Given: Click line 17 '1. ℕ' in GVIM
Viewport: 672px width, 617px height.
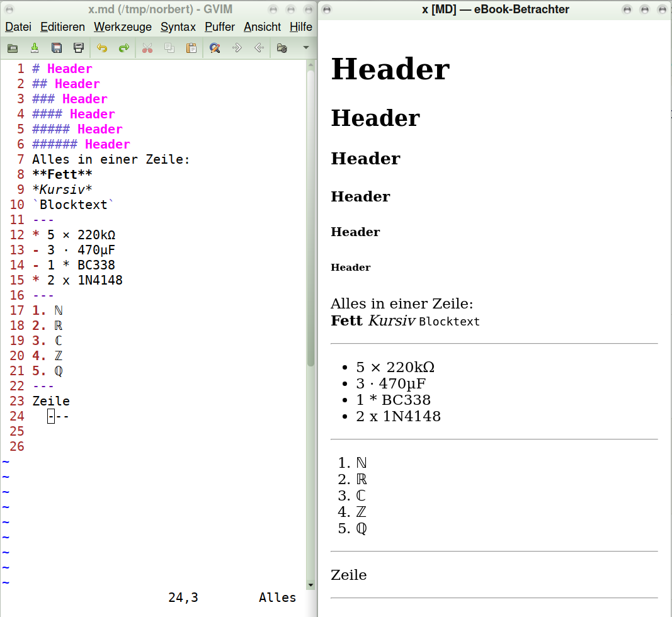Looking at the screenshot, I should click(48, 310).
